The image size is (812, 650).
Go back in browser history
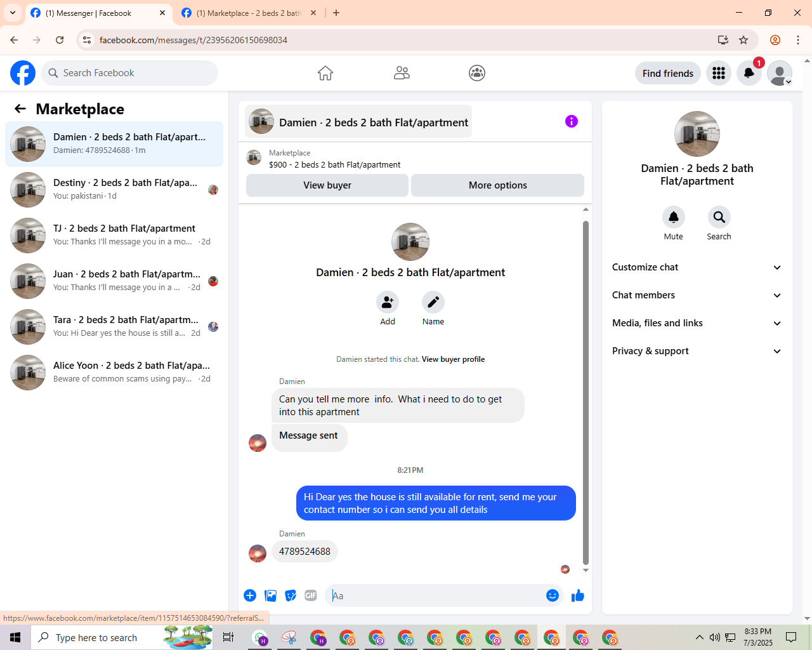(x=14, y=40)
